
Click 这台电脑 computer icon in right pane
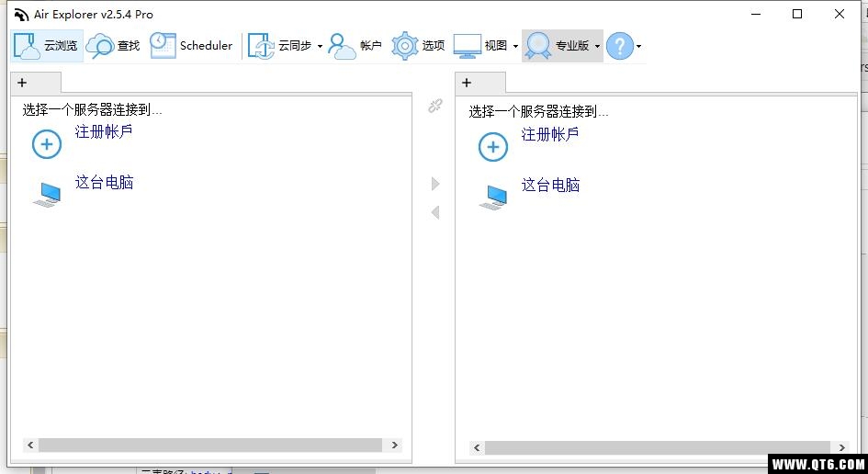click(x=493, y=197)
